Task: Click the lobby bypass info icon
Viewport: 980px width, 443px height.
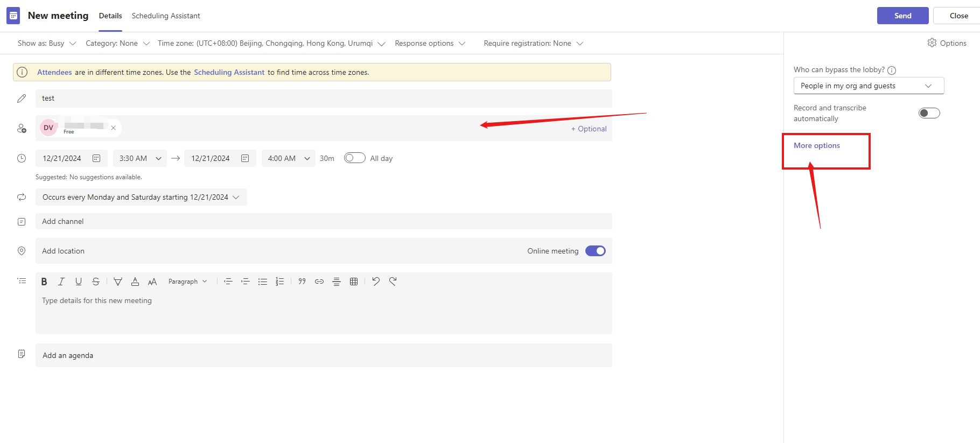Action: pyautogui.click(x=892, y=70)
